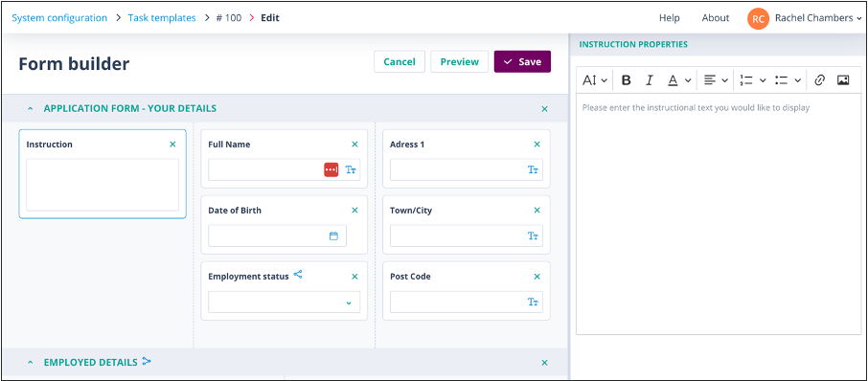
Task: Open the text color picker
Action: click(x=679, y=80)
